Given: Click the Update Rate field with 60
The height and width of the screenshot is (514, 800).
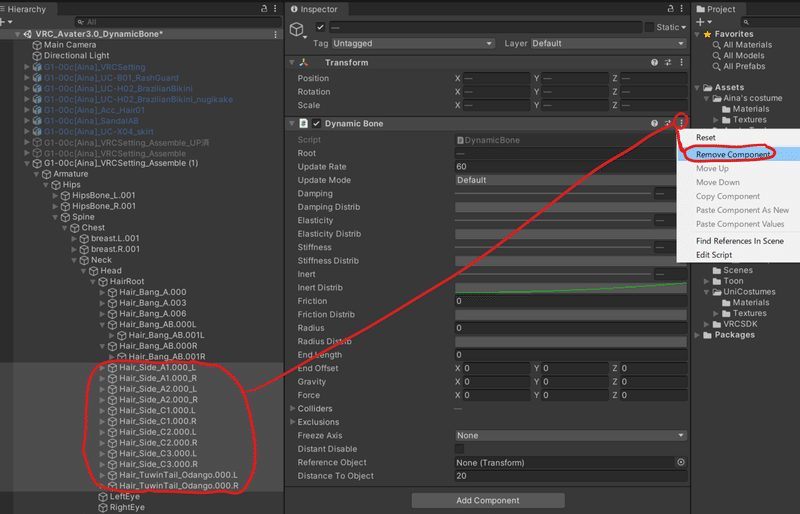Looking at the screenshot, I should coord(566,166).
